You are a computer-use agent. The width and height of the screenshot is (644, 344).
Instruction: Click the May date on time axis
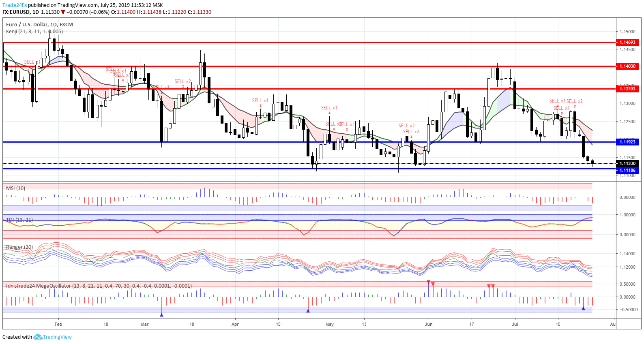pyautogui.click(x=330, y=324)
